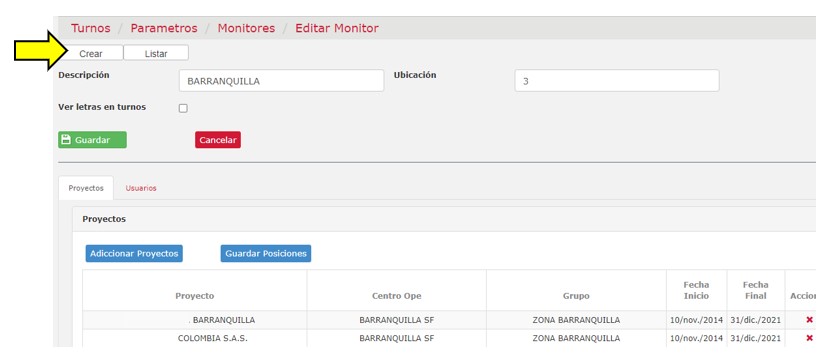Image resolution: width=833 pixels, height=364 pixels.
Task: Select project cell '. BARRANQUILLA'
Action: pos(195,320)
